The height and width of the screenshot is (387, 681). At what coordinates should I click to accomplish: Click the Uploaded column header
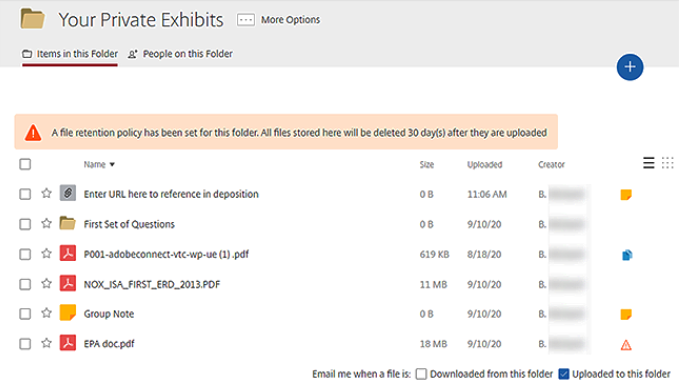click(x=485, y=165)
